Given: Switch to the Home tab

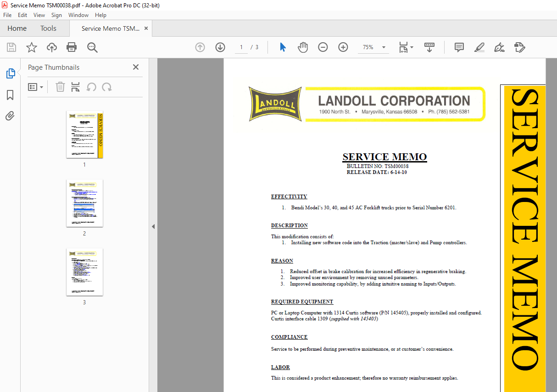Looking at the screenshot, I should tap(17, 28).
